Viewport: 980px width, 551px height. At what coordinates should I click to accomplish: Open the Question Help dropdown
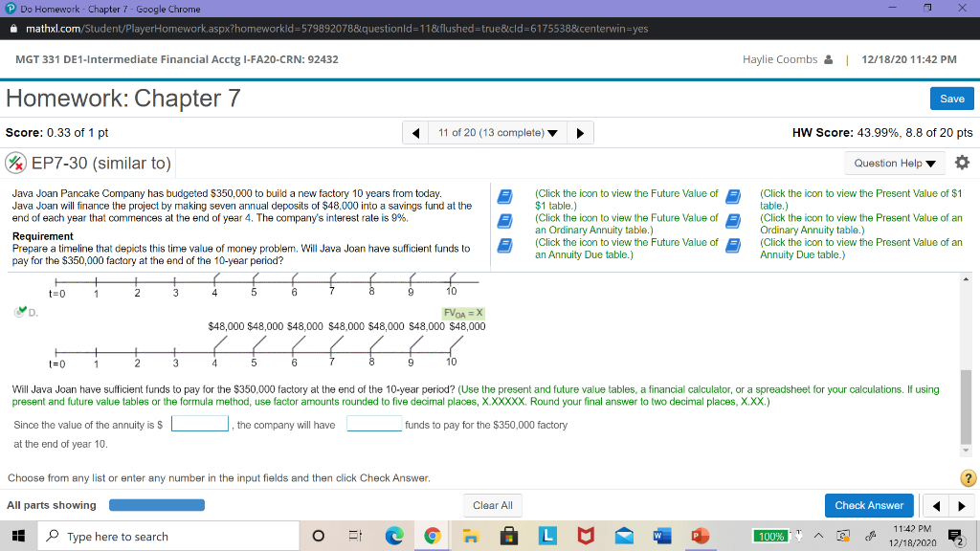click(x=894, y=163)
